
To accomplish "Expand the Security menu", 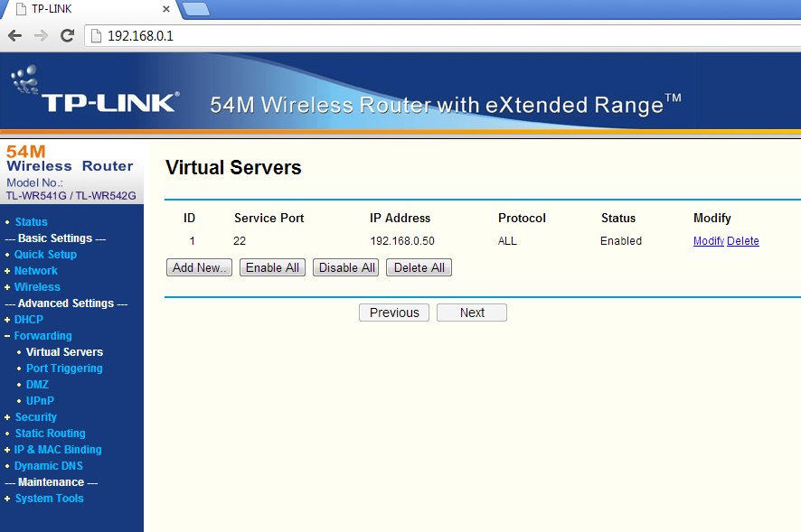I will tap(36, 417).
